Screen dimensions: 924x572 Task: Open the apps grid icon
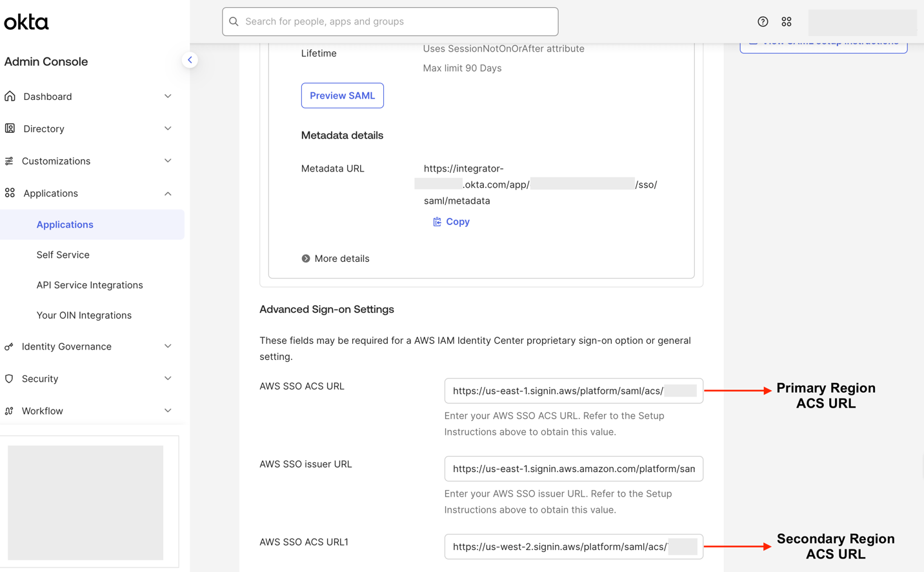coord(786,22)
